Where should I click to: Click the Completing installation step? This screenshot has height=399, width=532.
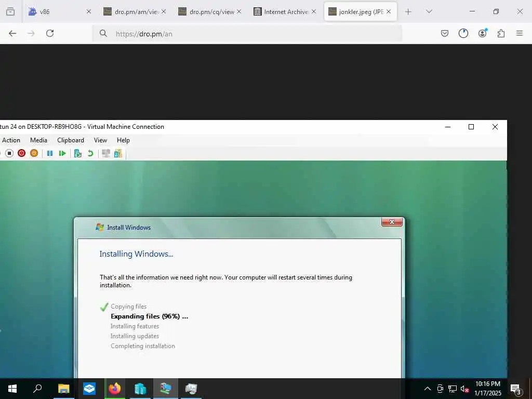143,345
